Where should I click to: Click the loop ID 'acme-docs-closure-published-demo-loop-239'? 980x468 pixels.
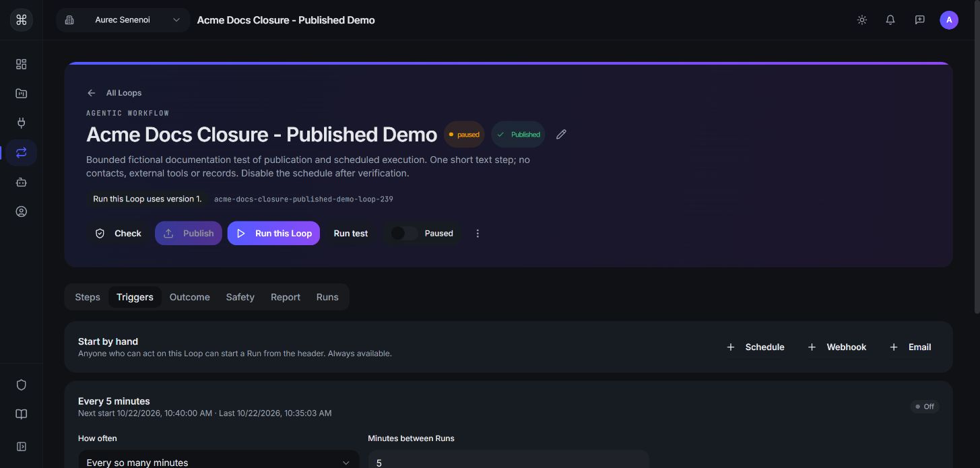304,199
